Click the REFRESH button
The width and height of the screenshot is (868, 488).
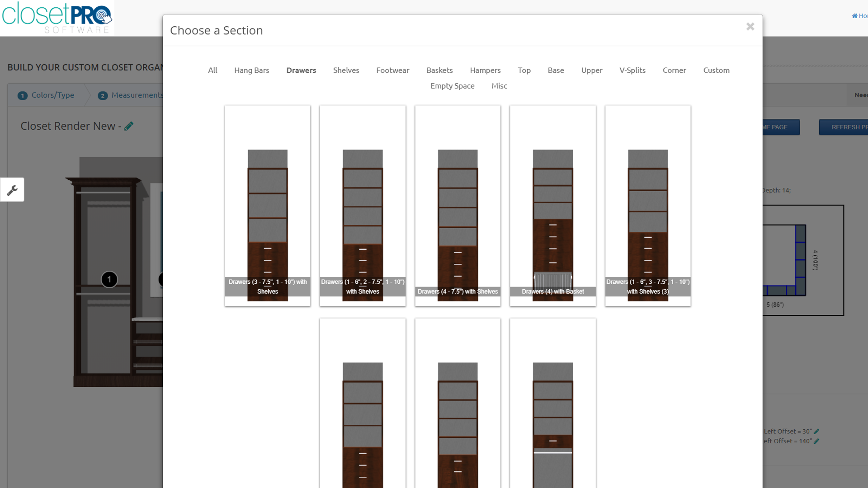pyautogui.click(x=843, y=127)
